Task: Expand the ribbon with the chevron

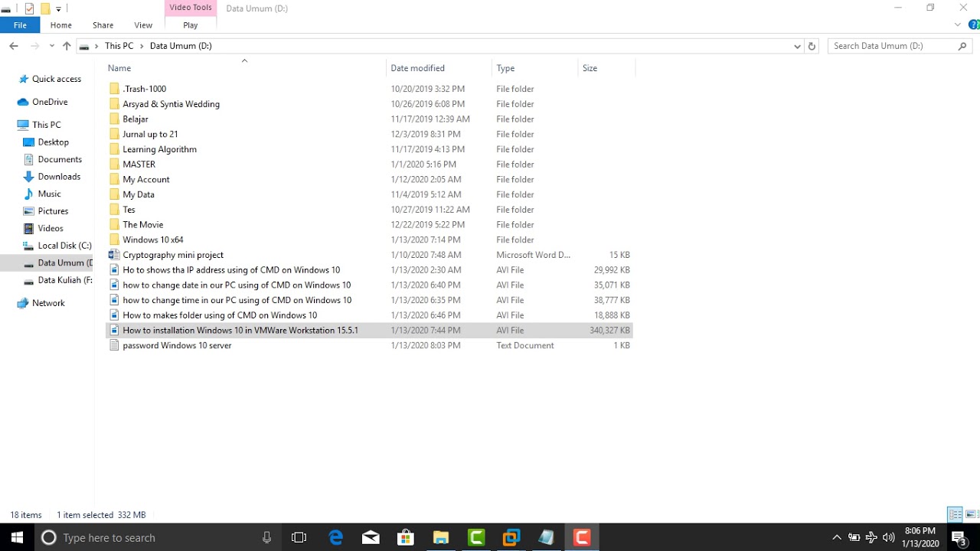Action: [x=958, y=24]
